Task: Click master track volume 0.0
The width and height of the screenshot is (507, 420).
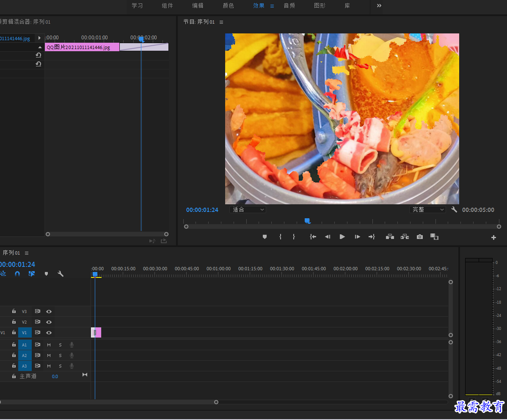Action: coord(55,377)
